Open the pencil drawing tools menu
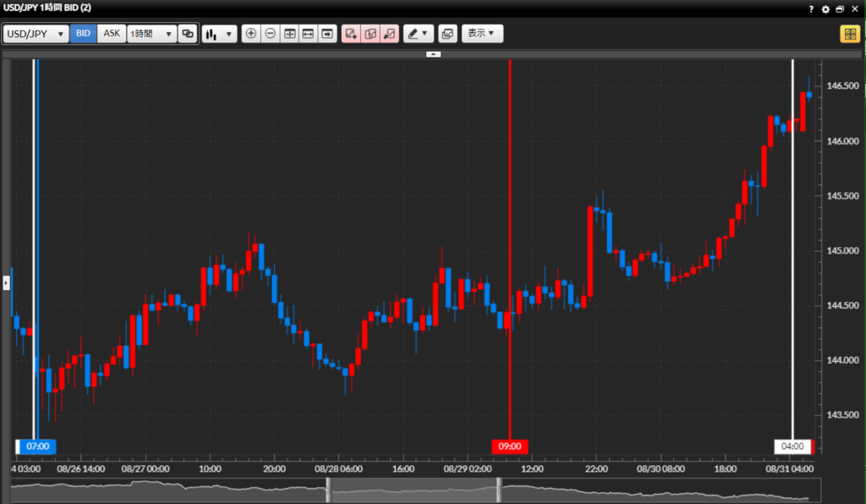866x504 pixels. [x=418, y=34]
